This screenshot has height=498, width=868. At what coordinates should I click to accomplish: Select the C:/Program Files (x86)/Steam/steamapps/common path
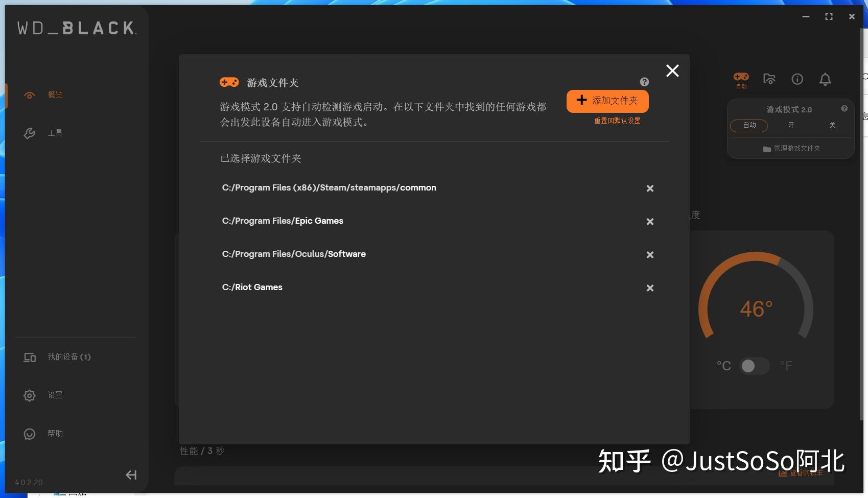pos(329,188)
